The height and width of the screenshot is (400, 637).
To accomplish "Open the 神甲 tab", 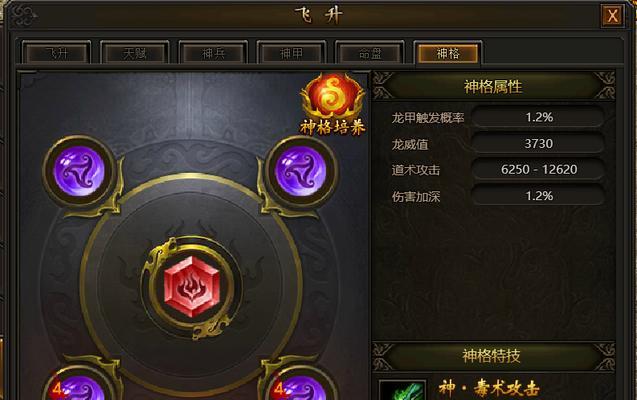I will click(x=291, y=53).
